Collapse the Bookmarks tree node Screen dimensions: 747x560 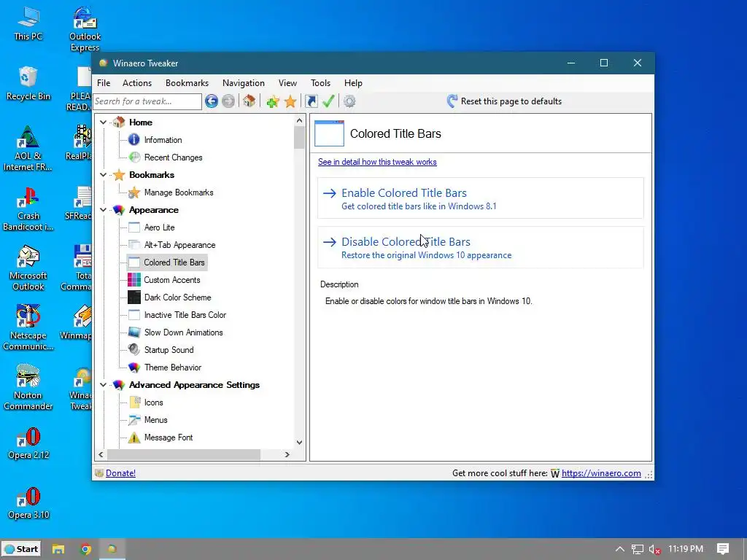(x=103, y=175)
